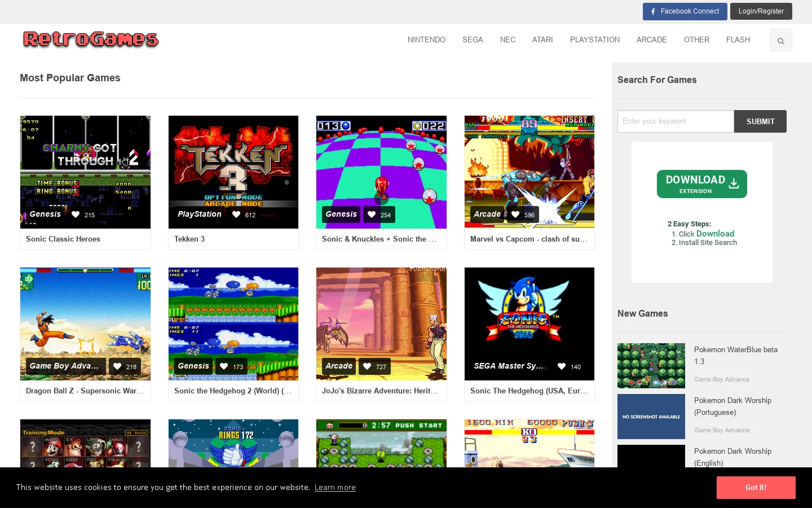The height and width of the screenshot is (508, 812).
Task: Open the Learn more cookie link
Action: click(335, 488)
